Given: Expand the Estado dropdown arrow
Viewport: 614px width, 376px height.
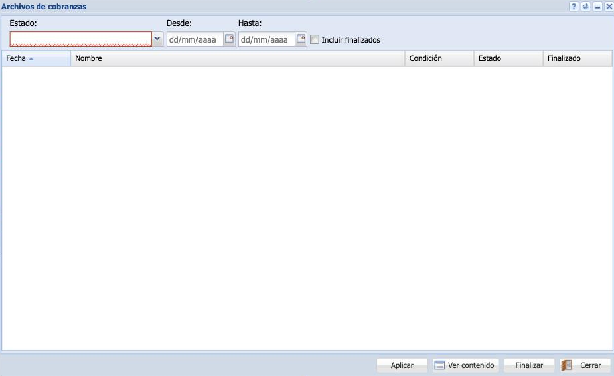Looking at the screenshot, I should point(157,39).
